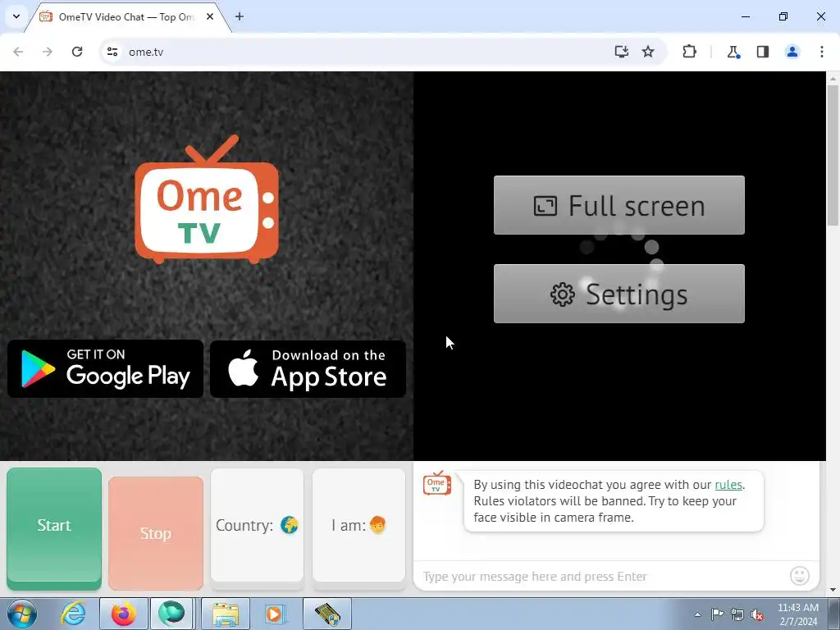Click the OmeTV logo on video panel
This screenshot has height=630, width=840.
(x=207, y=199)
